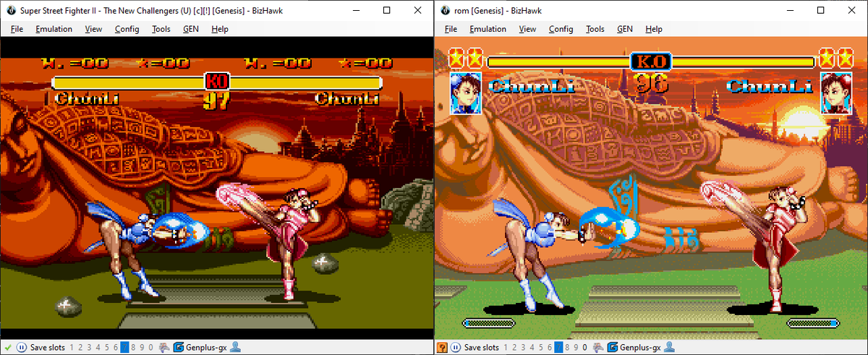Open Tools menu in right rom window
This screenshot has width=868, height=355.
coord(595,29)
